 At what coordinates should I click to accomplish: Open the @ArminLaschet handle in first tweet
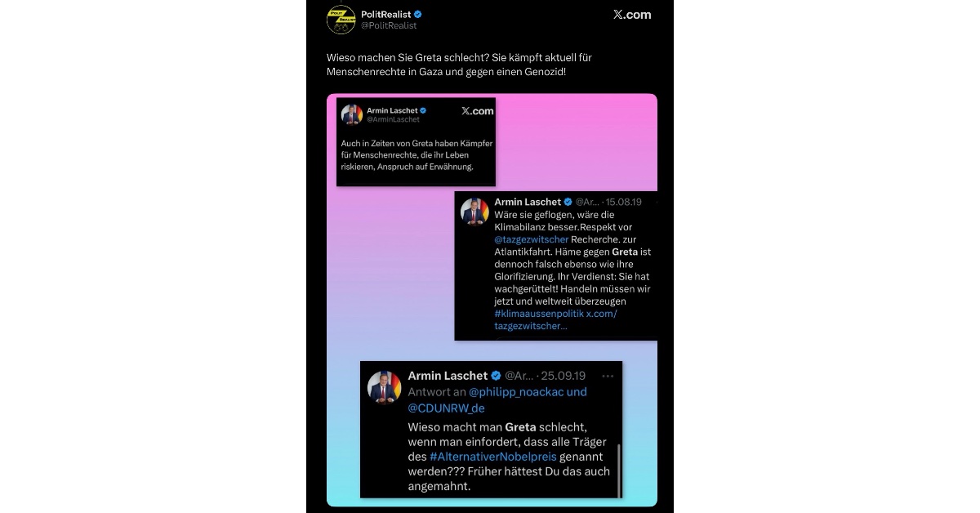coord(394,119)
